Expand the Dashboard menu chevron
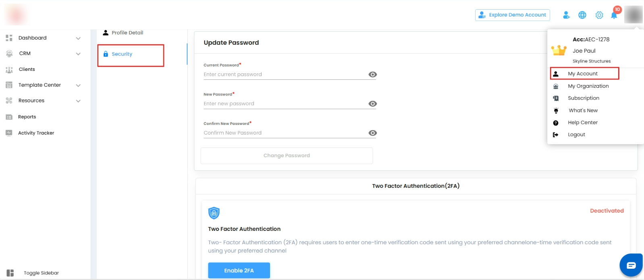 click(78, 38)
